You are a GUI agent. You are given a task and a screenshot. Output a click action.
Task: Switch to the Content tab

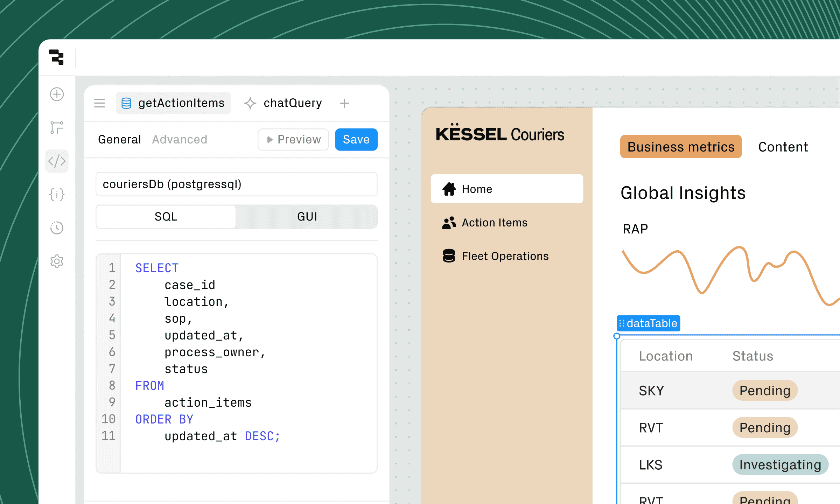coord(783,147)
